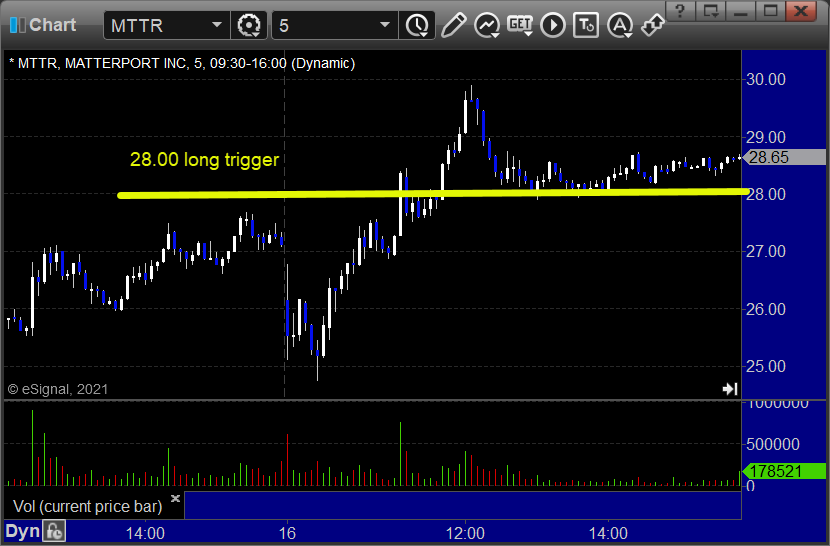
Task: Click the 500000 volume axis label
Action: click(x=773, y=444)
